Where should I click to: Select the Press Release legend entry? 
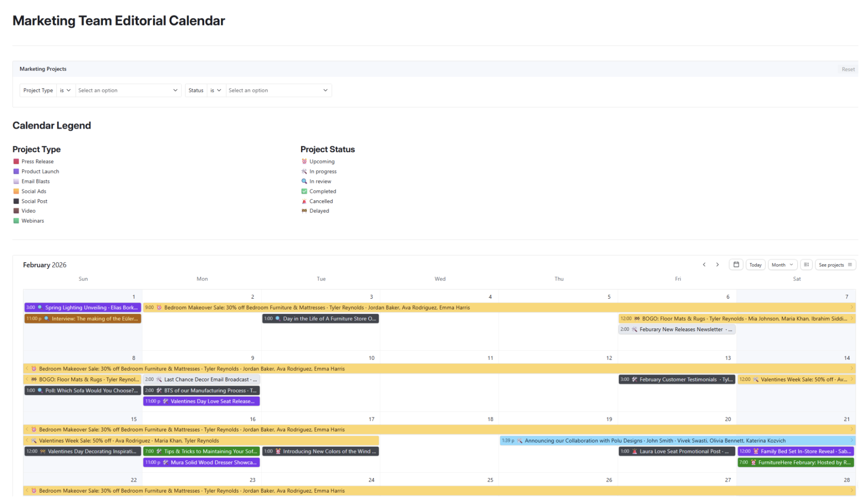pyautogui.click(x=37, y=161)
